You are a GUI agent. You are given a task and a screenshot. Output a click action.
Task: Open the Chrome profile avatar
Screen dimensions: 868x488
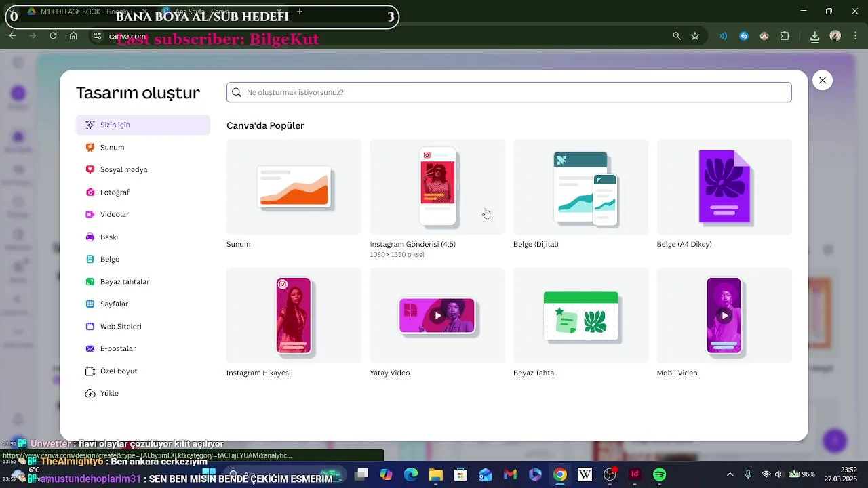(835, 36)
